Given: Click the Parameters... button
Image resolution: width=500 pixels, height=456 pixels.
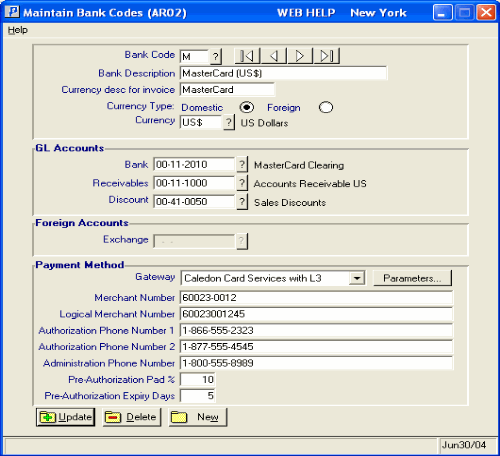Looking at the screenshot, I should click(x=412, y=278).
